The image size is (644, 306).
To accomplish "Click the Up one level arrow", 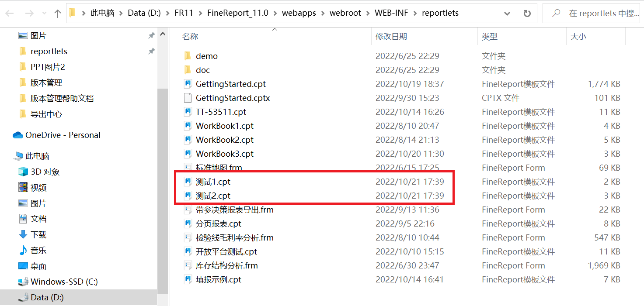I will 57,14.
